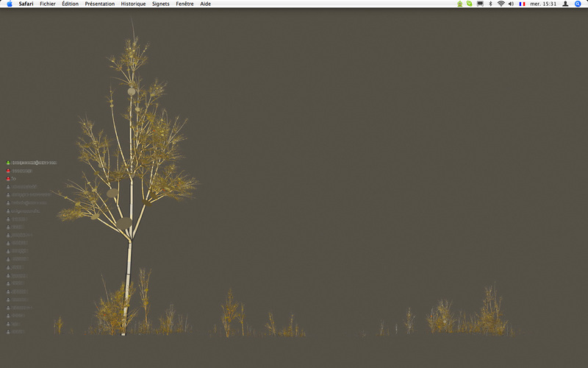
Task: Click the French flag input source
Action: click(x=522, y=4)
